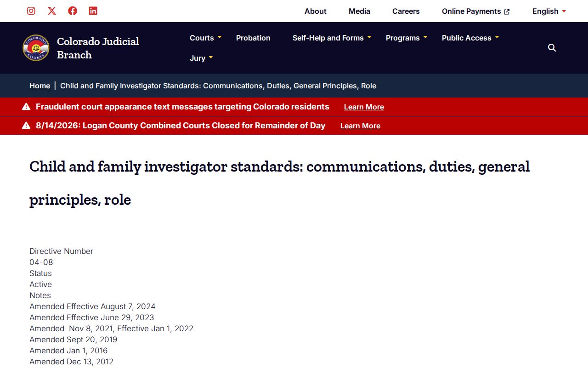Click the Home breadcrumb link
Image resolution: width=588 pixels, height=368 pixels.
point(40,86)
